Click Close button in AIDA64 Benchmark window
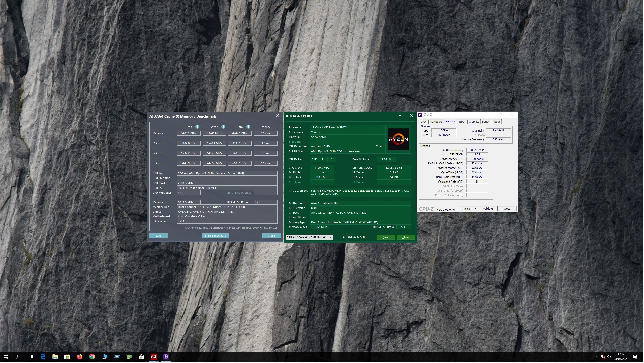 point(271,236)
